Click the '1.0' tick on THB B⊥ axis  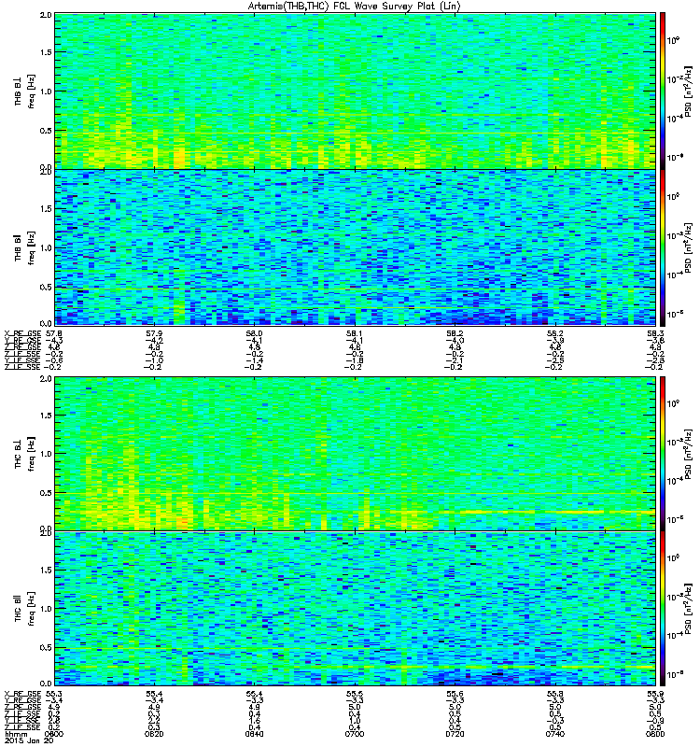46,92
